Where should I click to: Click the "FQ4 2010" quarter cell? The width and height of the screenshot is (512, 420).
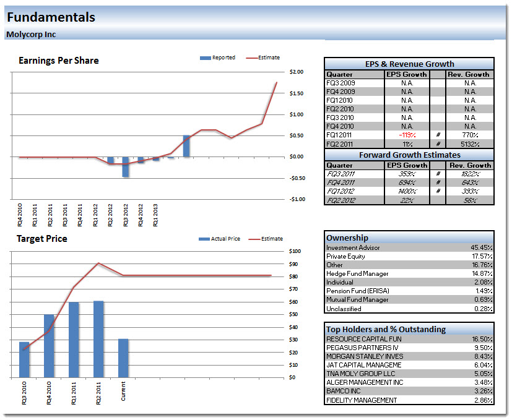[x=340, y=126]
